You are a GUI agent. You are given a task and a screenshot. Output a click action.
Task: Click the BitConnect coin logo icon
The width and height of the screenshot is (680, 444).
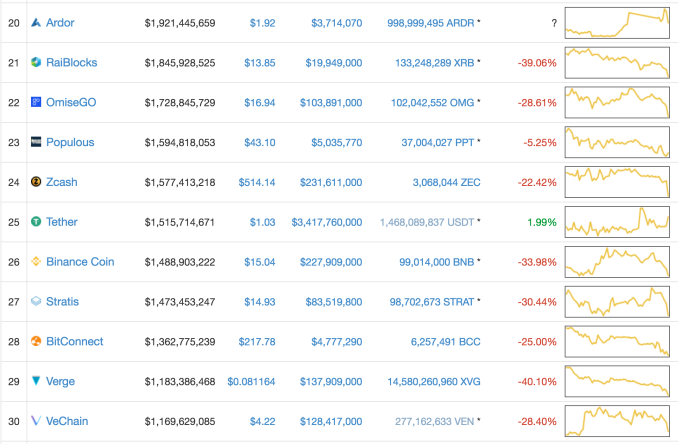click(x=36, y=341)
